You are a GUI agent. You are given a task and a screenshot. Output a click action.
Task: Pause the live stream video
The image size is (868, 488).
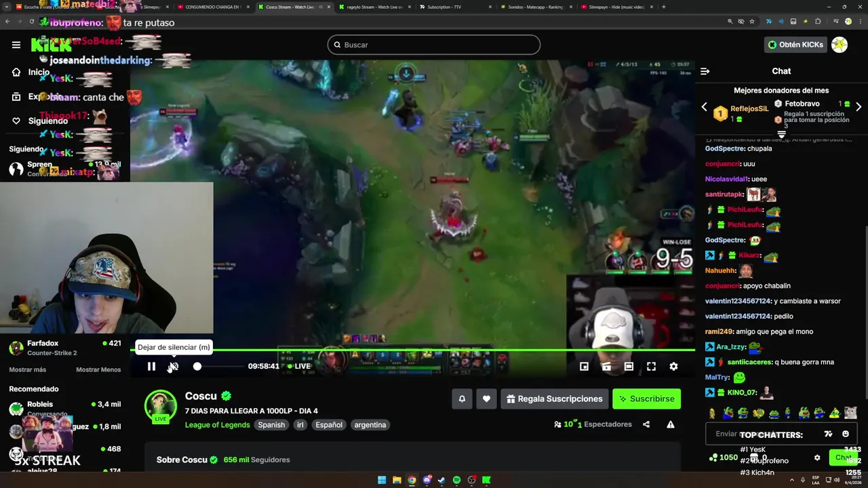coord(151,366)
